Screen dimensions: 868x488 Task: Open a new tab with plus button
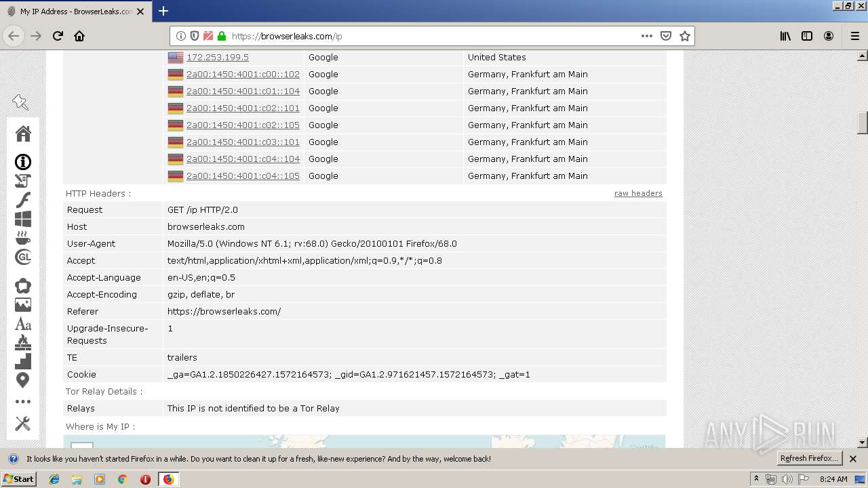tap(163, 11)
